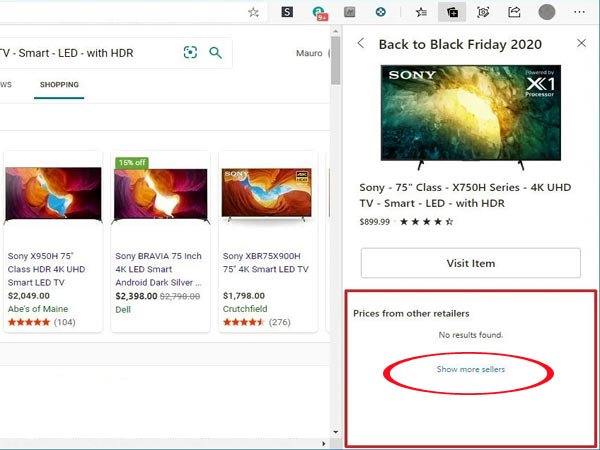Click the Visit Item button
Screen dimensions: 600x450
coord(471,263)
